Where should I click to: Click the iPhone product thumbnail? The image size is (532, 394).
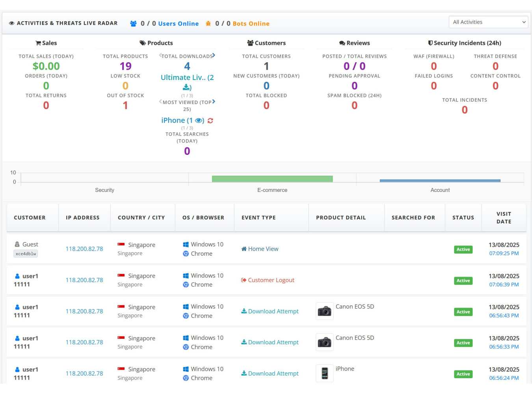click(325, 373)
